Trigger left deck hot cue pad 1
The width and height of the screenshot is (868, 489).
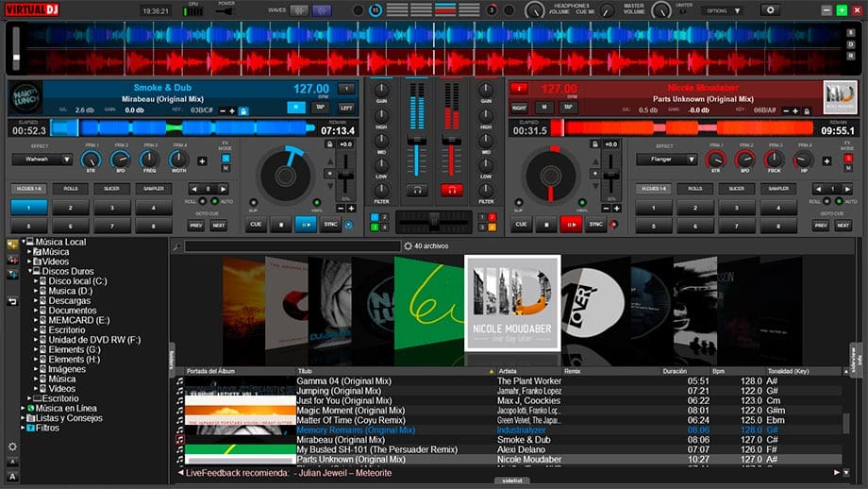[29, 208]
